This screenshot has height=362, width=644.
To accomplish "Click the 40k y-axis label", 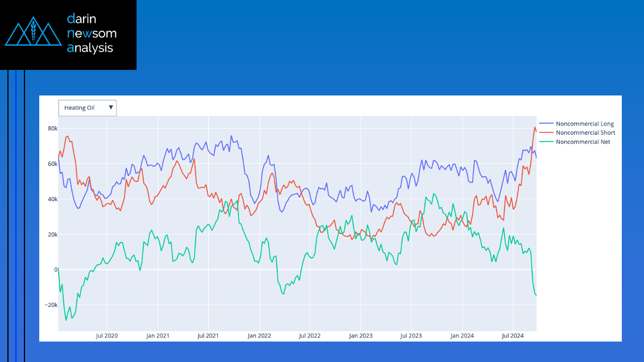I will (52, 199).
